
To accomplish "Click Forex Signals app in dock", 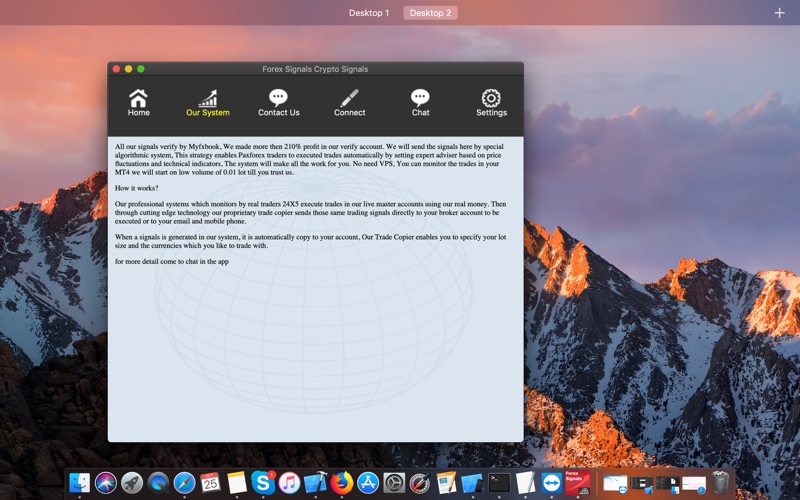I will click(578, 483).
